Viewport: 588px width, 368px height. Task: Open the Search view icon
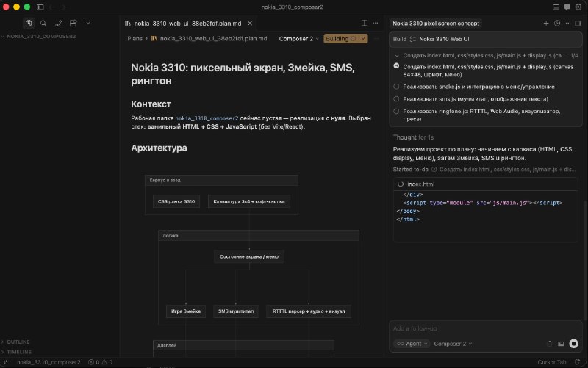coord(43,24)
